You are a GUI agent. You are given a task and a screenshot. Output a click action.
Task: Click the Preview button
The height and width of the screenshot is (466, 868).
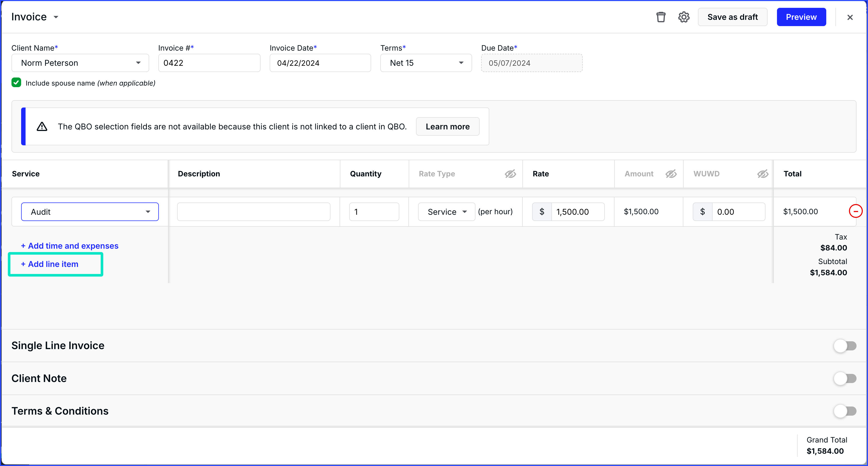(801, 17)
